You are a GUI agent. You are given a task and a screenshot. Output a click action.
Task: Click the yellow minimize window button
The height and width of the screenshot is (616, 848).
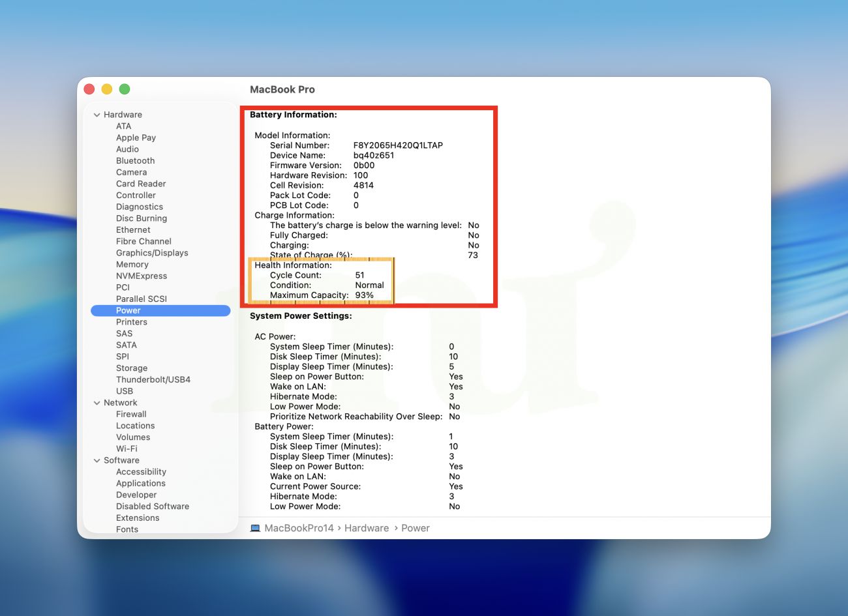coord(107,89)
